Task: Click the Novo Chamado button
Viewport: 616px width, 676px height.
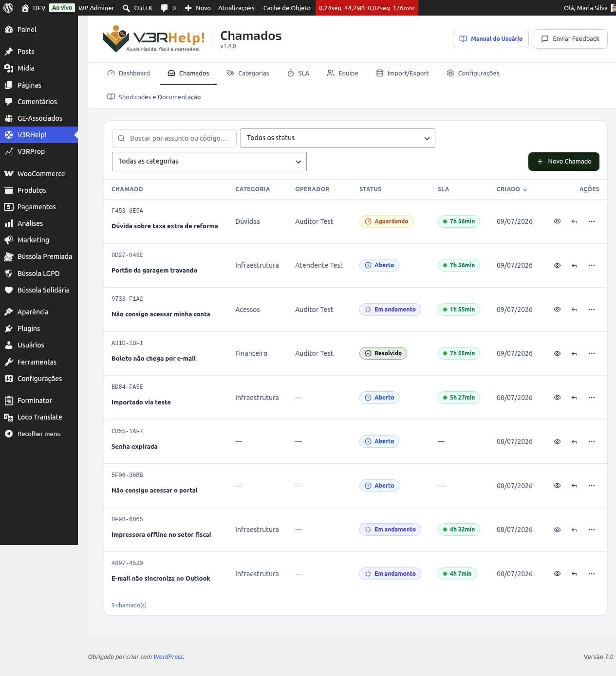Action: click(x=564, y=162)
